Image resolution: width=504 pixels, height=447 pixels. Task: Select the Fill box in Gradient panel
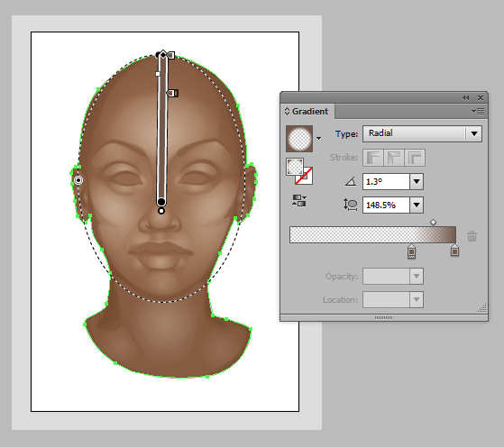[x=295, y=167]
